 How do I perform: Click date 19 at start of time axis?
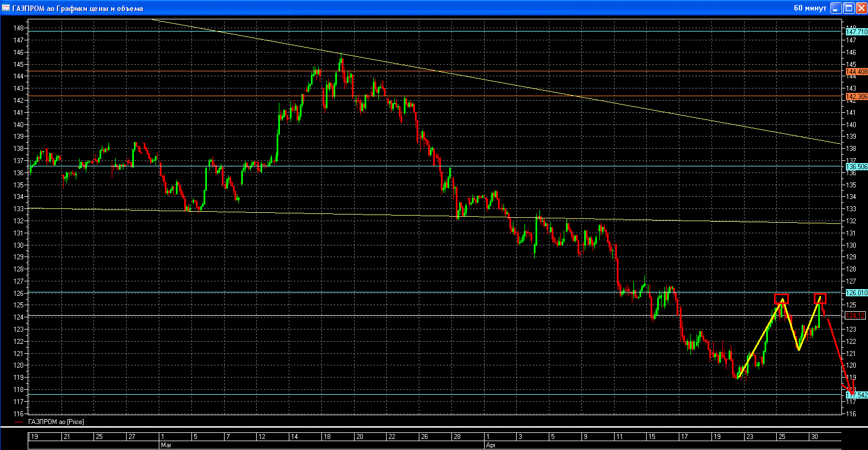[x=34, y=437]
